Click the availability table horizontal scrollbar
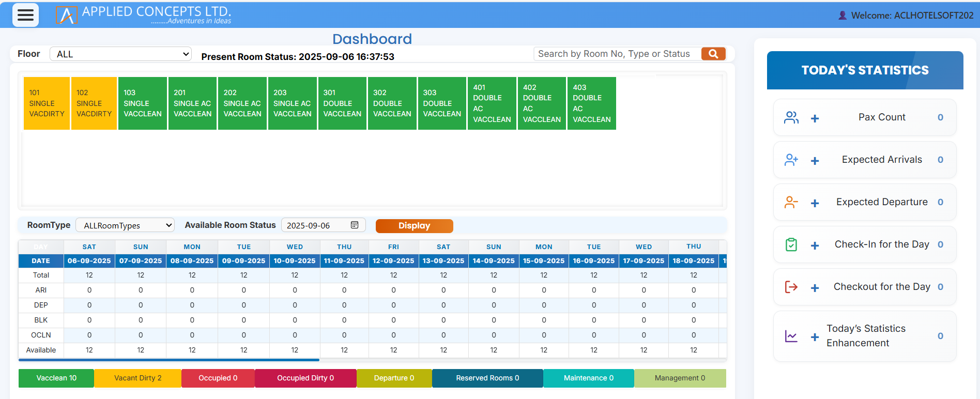The image size is (980, 399). [169, 360]
